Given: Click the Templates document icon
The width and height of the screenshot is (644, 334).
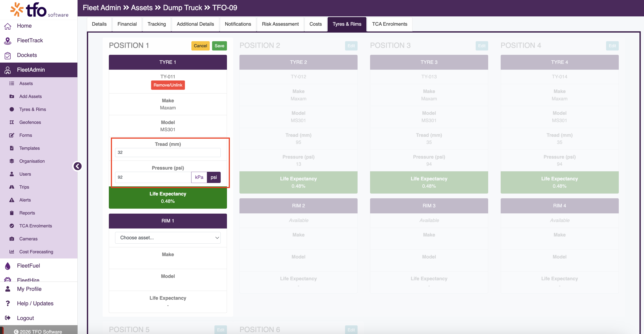Looking at the screenshot, I should point(12,148).
